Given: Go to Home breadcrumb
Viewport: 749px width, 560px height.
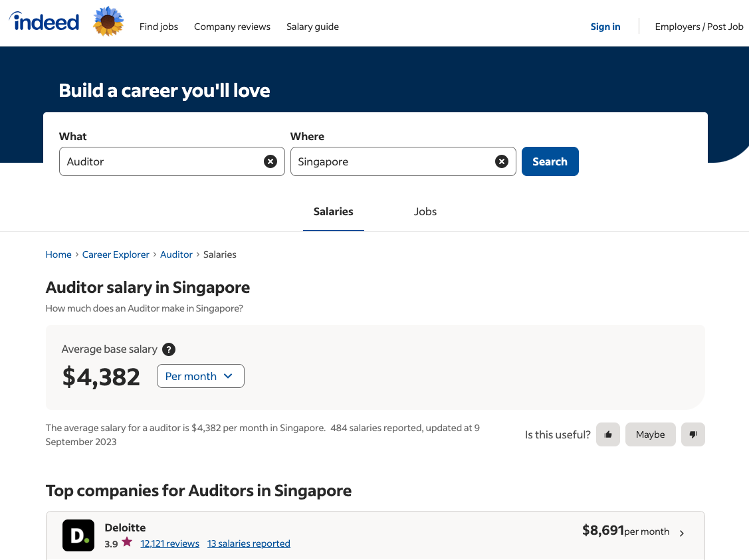Looking at the screenshot, I should (58, 254).
